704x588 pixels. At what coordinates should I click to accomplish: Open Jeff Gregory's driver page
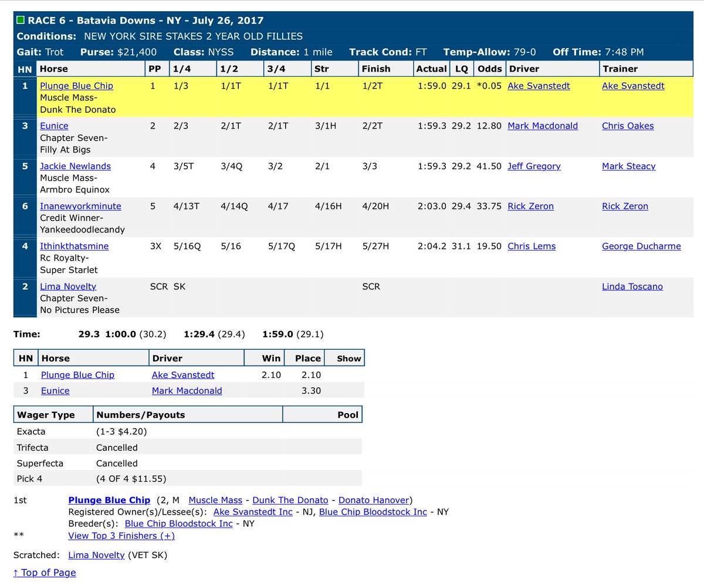tap(534, 166)
